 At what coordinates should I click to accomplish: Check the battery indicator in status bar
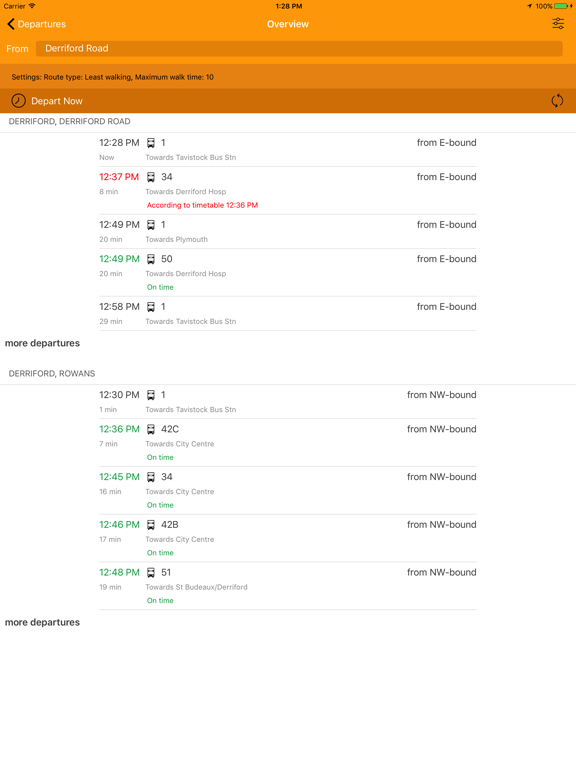pos(563,6)
